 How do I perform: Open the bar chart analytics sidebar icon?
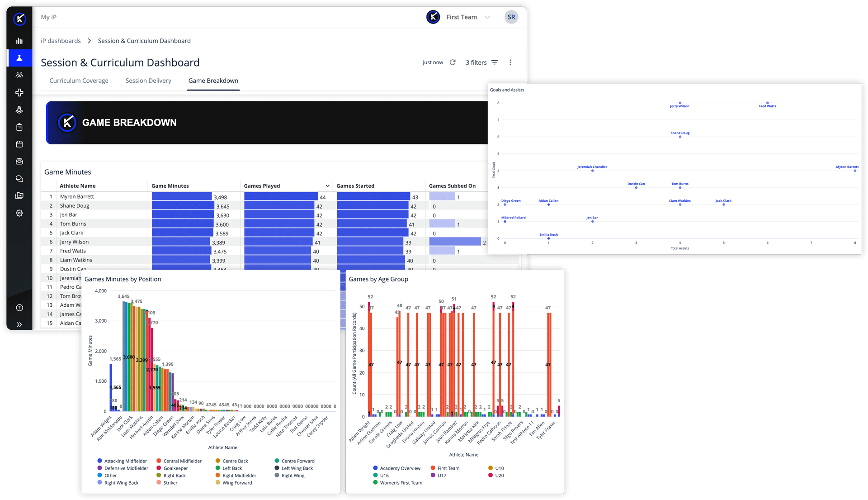19,41
